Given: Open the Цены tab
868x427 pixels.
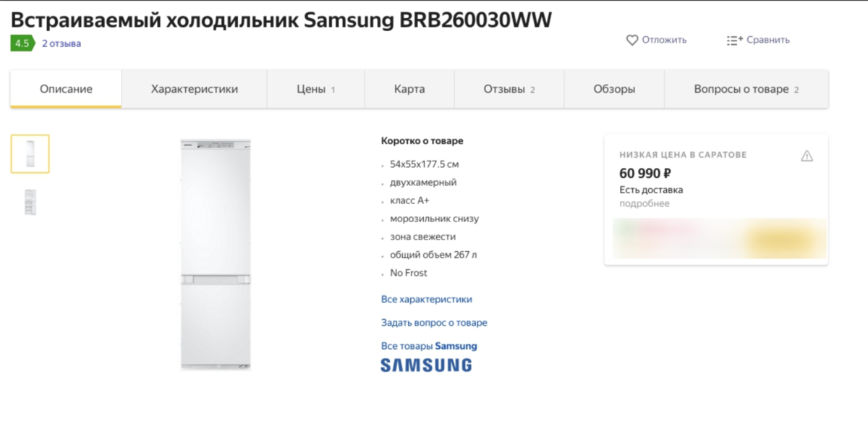Looking at the screenshot, I should (316, 89).
